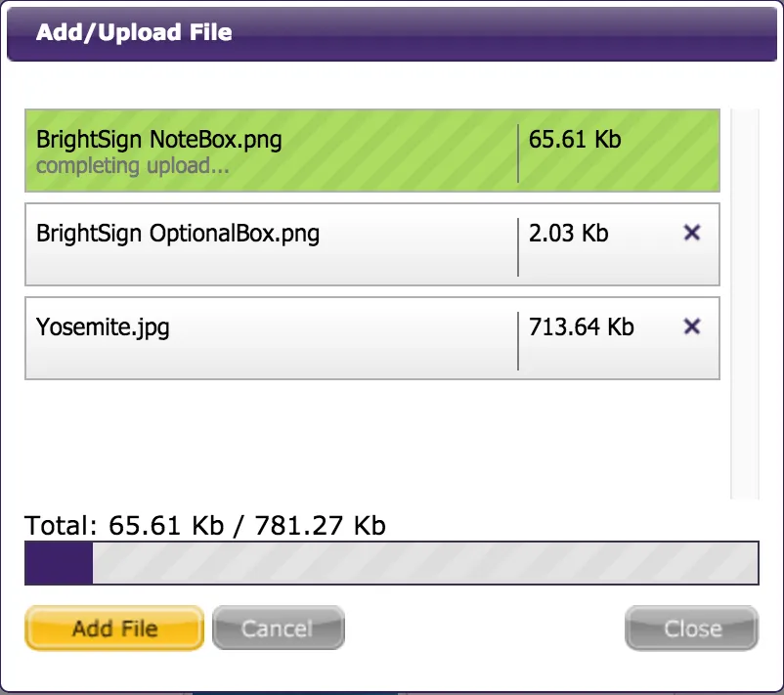Click the 65.61 Kb size in the green row
This screenshot has width=784, height=695.
575,139
